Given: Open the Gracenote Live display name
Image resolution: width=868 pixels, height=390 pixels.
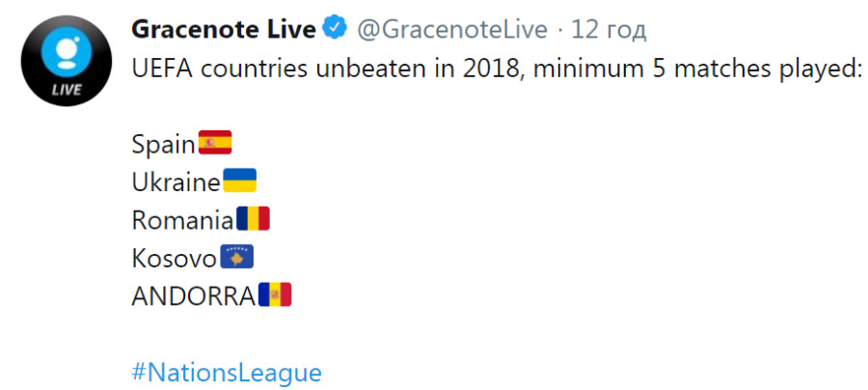Looking at the screenshot, I should (224, 29).
